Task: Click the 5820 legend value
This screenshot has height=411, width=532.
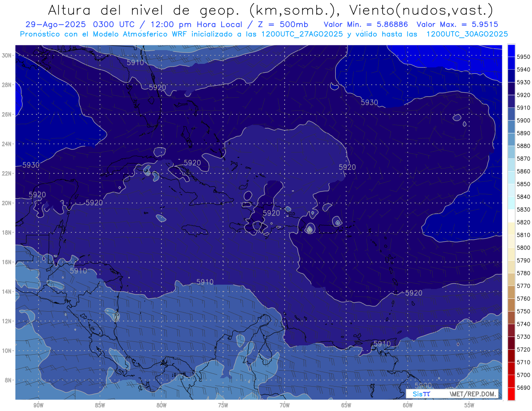Action: pyautogui.click(x=524, y=222)
